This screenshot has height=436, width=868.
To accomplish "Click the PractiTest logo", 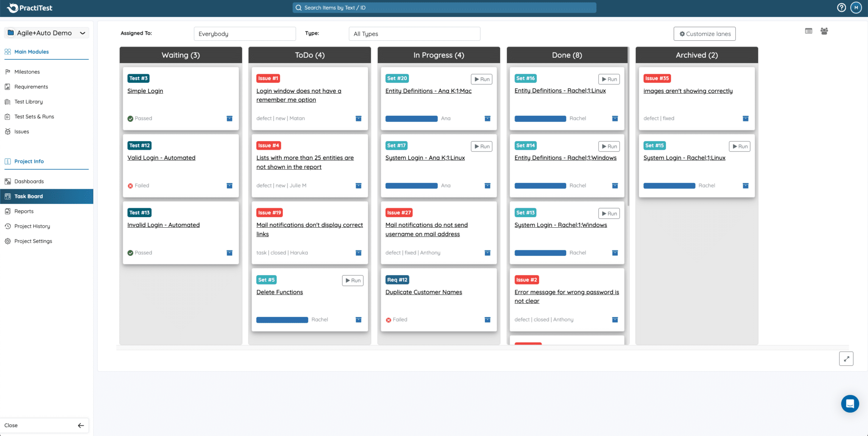I will point(30,7).
